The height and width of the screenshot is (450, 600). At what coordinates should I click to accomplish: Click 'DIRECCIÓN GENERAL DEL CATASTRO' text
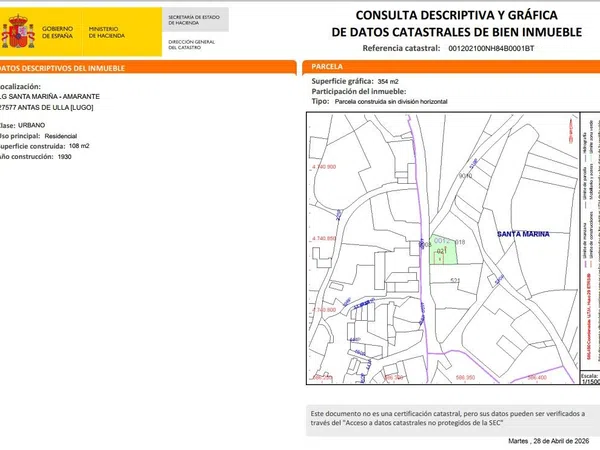coord(191,44)
